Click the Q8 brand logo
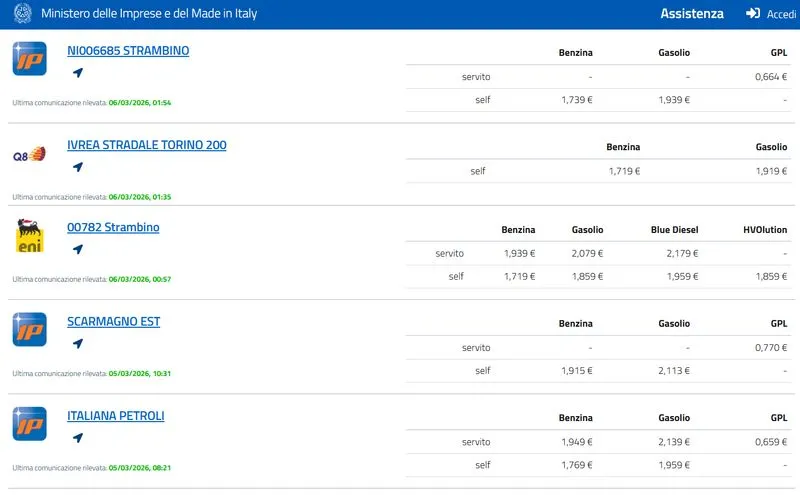This screenshot has width=800, height=495. pos(29,154)
